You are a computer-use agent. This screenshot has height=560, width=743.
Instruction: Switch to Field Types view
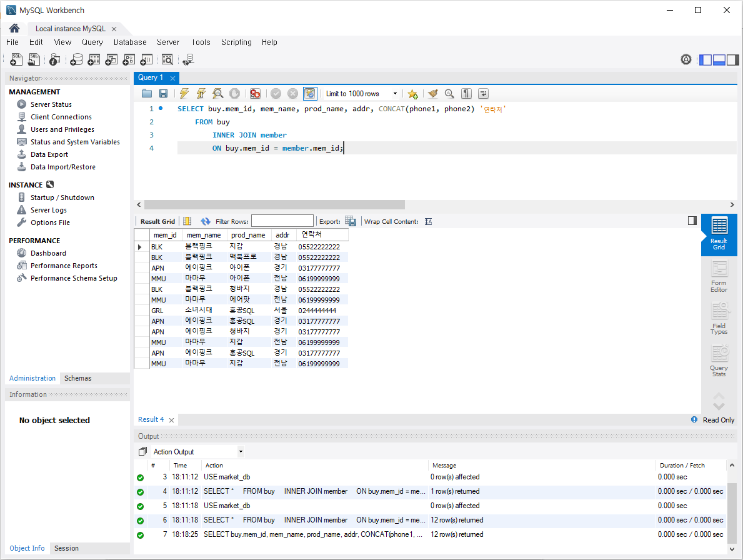click(x=719, y=319)
